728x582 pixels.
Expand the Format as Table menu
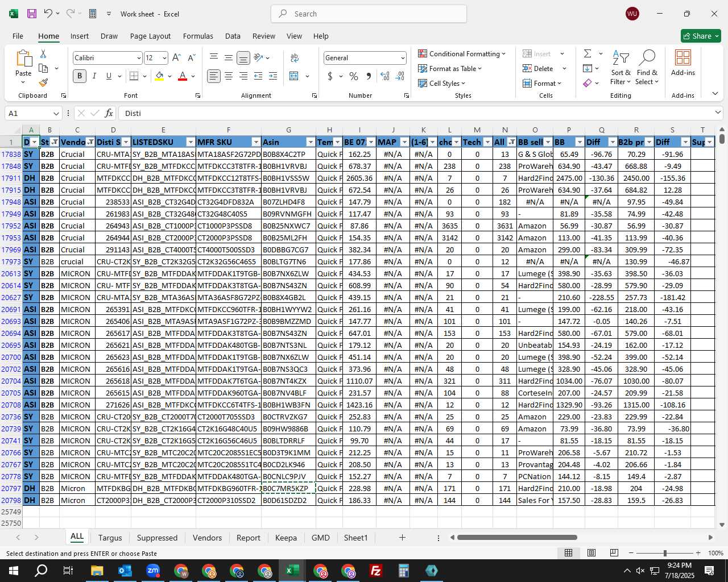[x=450, y=68]
